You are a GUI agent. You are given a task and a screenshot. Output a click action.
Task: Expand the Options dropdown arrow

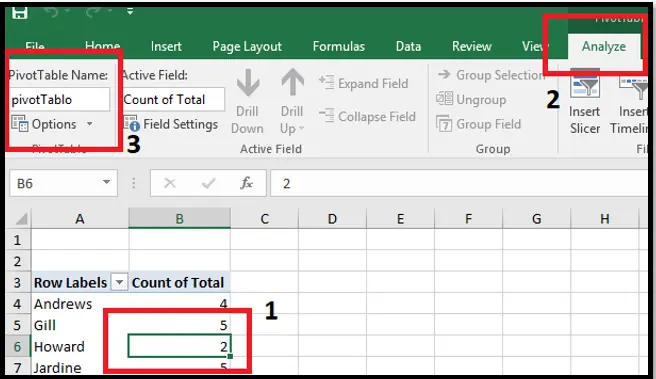click(90, 124)
